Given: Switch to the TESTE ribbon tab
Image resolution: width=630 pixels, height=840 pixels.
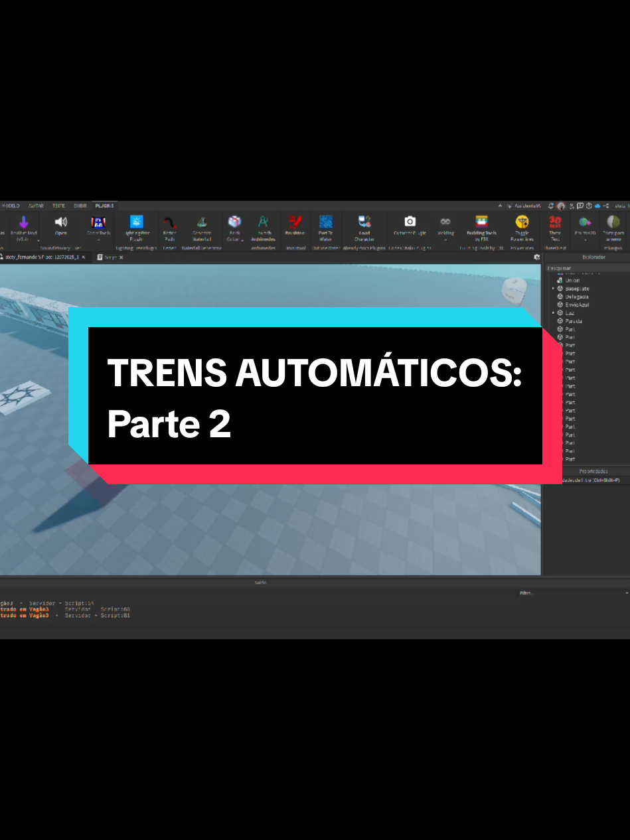Looking at the screenshot, I should pos(59,206).
